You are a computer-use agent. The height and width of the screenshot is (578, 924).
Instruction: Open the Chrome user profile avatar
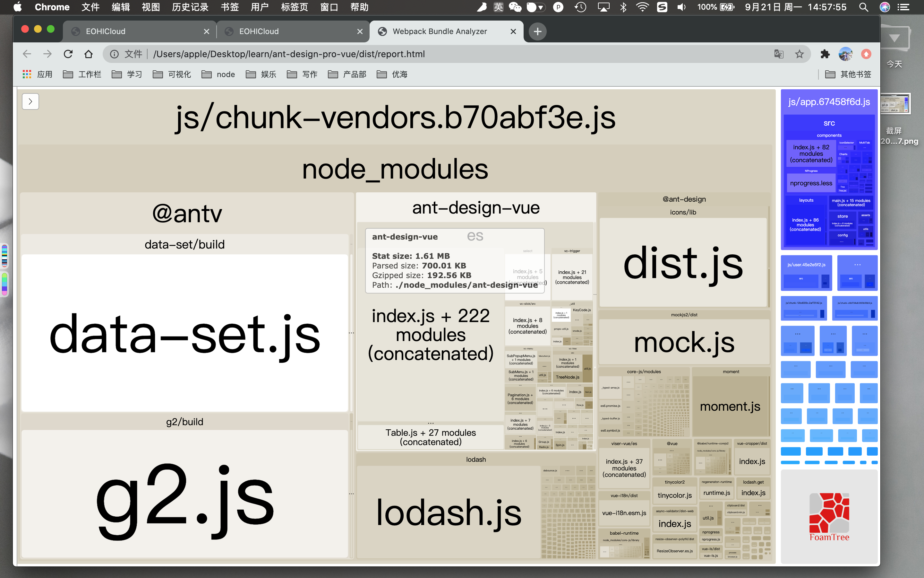[845, 54]
